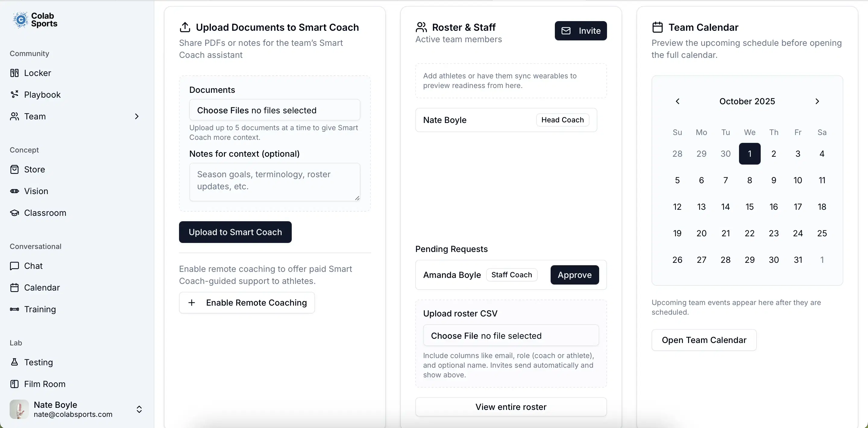Image resolution: width=868 pixels, height=428 pixels.
Task: Click Enable Remote Coaching
Action: (x=247, y=302)
